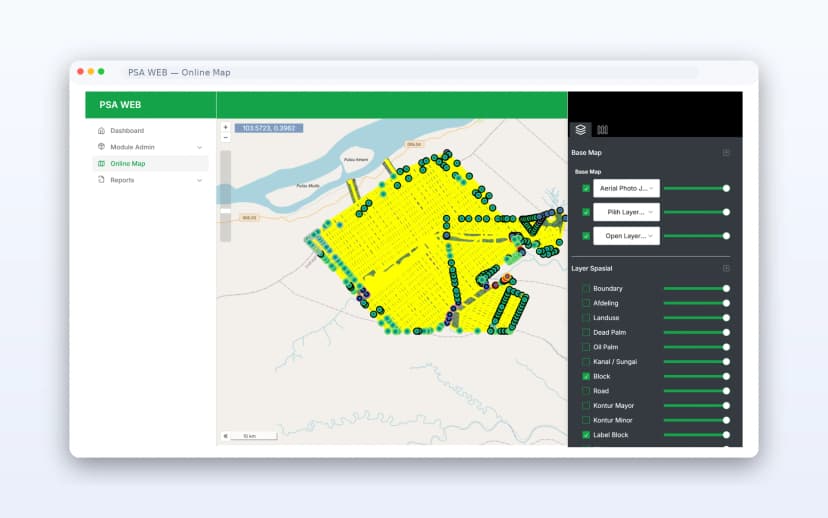Collapse the Layer Spasial section icon

click(x=726, y=268)
